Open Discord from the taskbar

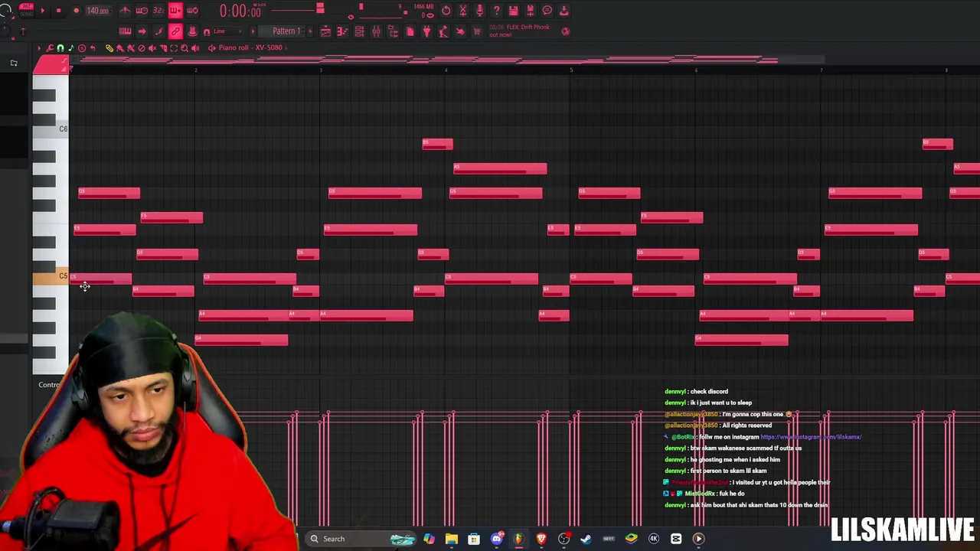[496, 538]
